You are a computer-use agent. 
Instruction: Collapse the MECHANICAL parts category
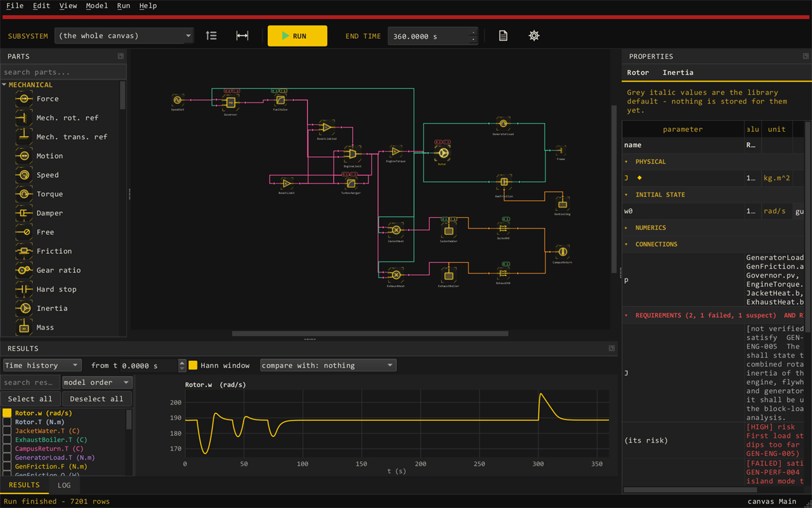4,85
